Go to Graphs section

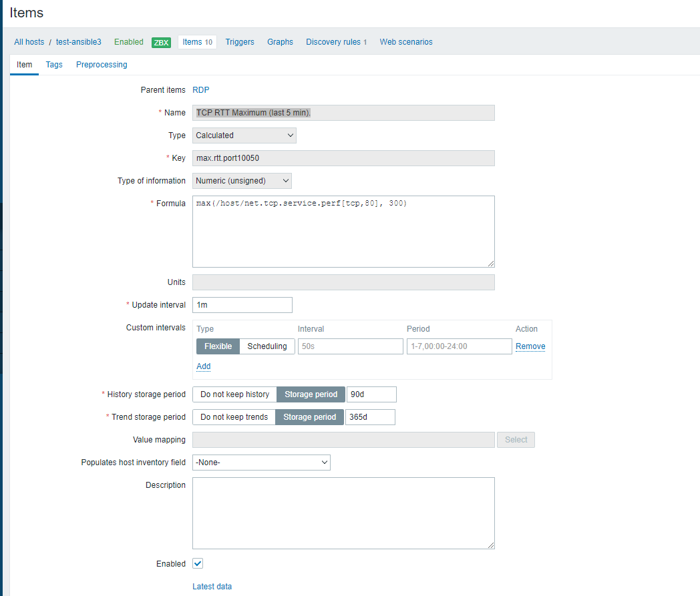(x=280, y=42)
